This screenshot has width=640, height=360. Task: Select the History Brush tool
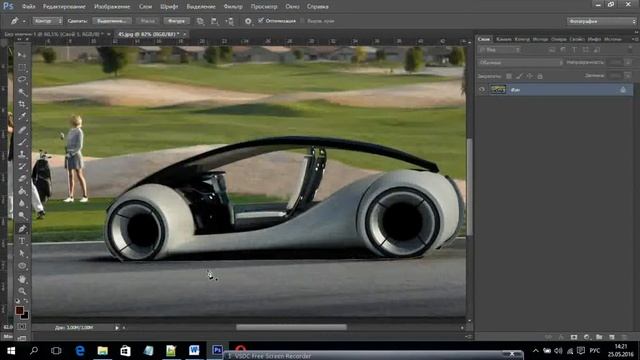(22, 167)
